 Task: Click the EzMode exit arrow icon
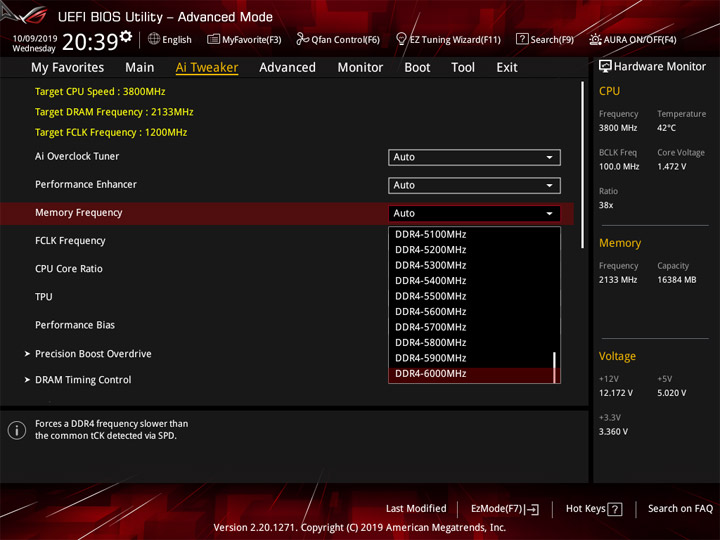pos(532,509)
